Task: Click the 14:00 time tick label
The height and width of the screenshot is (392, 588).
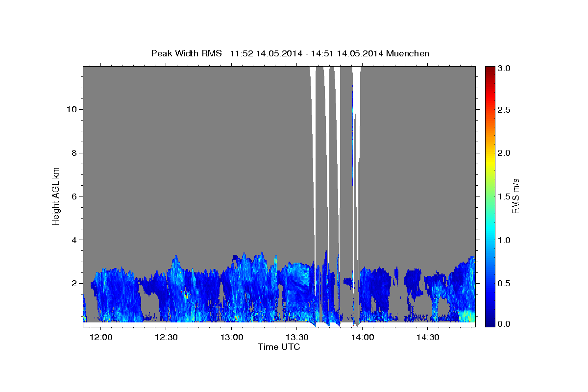Action: pyautogui.click(x=362, y=337)
